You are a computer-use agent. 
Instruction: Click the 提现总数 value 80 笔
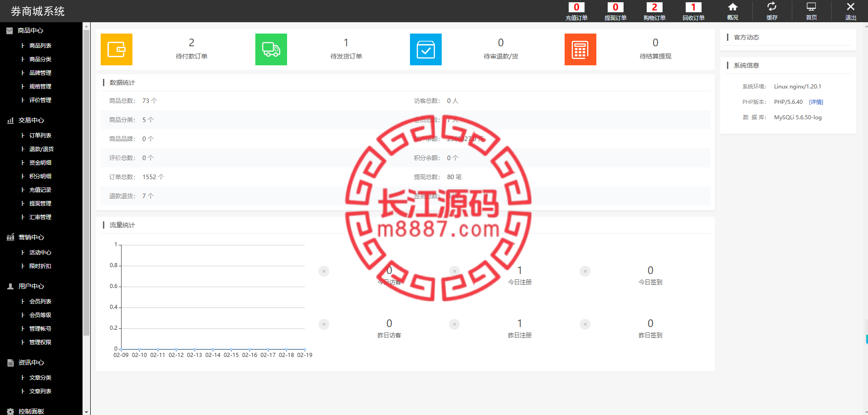(454, 177)
